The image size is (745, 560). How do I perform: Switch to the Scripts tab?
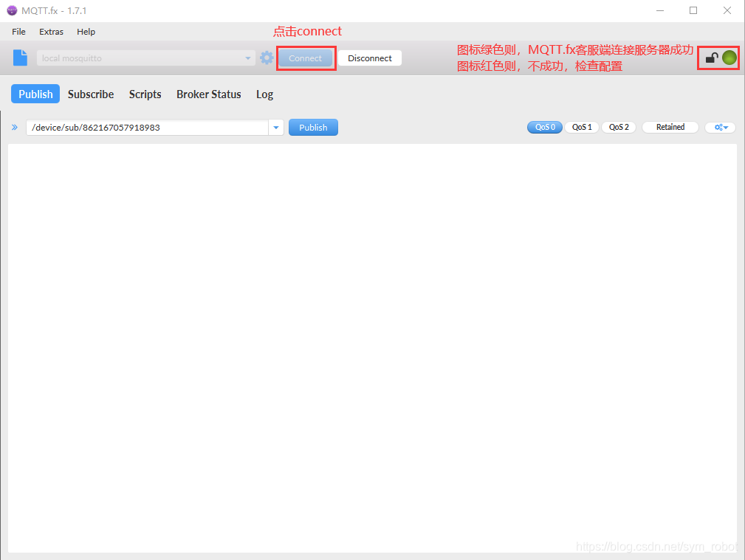click(x=145, y=94)
